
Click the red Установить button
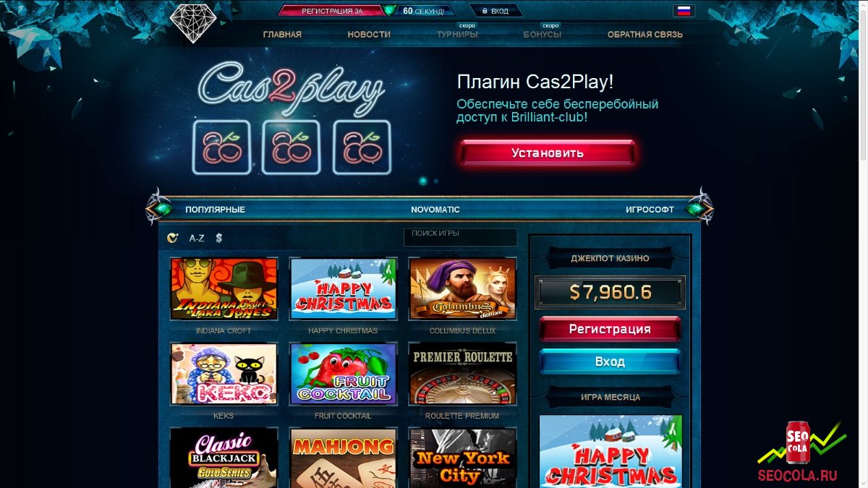tap(548, 153)
